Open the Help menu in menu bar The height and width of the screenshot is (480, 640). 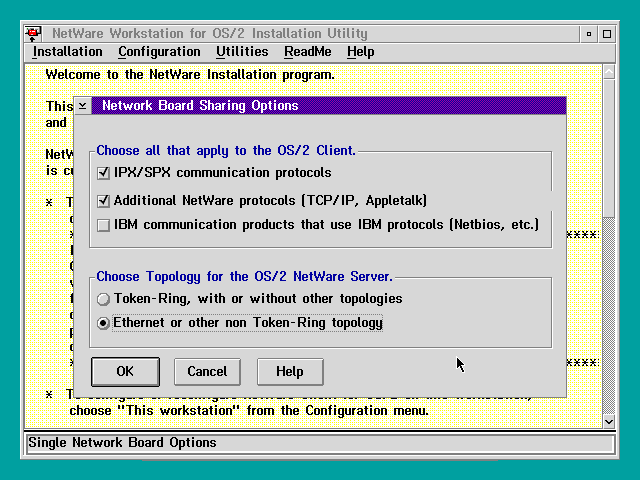360,52
